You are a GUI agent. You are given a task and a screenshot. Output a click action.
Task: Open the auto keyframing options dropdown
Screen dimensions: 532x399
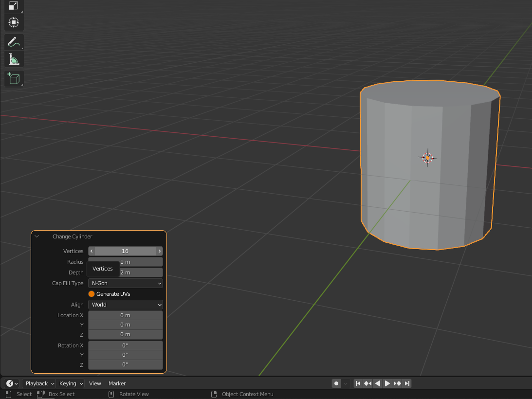[x=346, y=383]
